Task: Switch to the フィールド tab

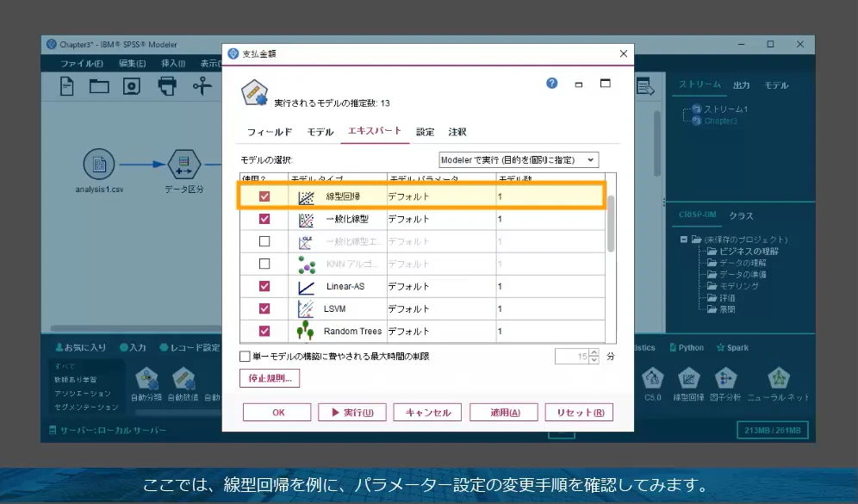Action: [270, 132]
